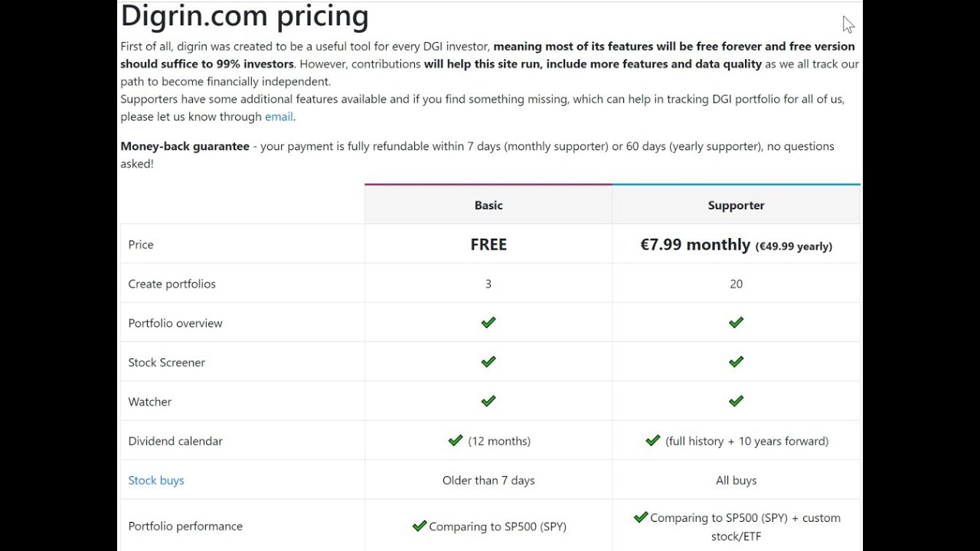Click the email link in the intro paragraph
The width and height of the screenshot is (980, 551).
pyautogui.click(x=279, y=117)
